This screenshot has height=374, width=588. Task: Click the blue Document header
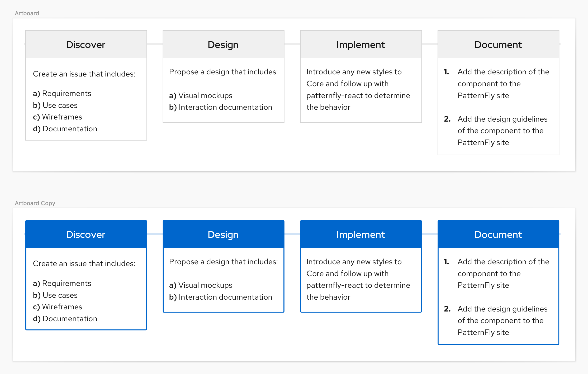498,234
